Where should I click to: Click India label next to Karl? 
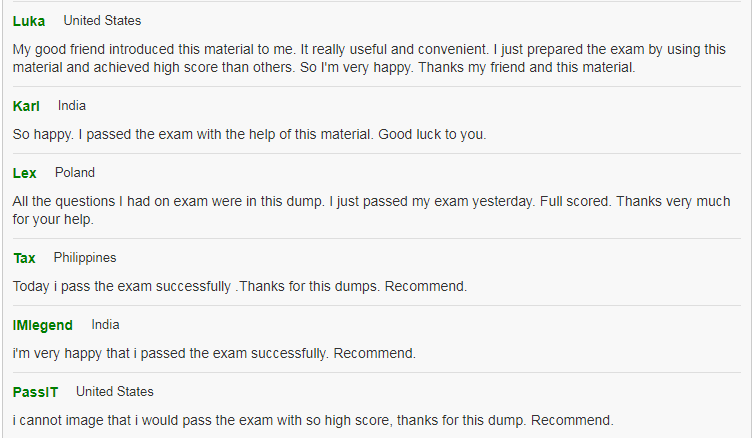click(72, 106)
